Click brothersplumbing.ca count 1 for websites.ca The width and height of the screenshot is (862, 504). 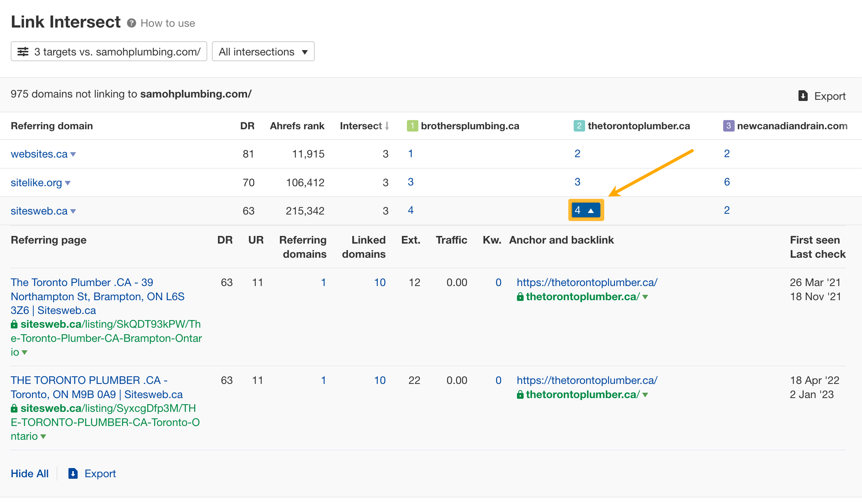pyautogui.click(x=410, y=154)
